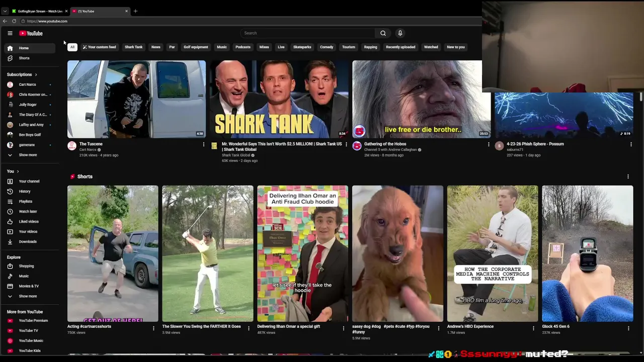Open options menu for Gathering of the Hobos
Image resolution: width=644 pixels, height=362 pixels.
488,145
